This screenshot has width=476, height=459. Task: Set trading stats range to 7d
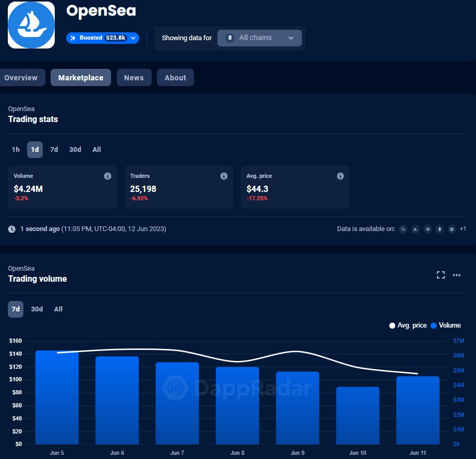coord(54,150)
